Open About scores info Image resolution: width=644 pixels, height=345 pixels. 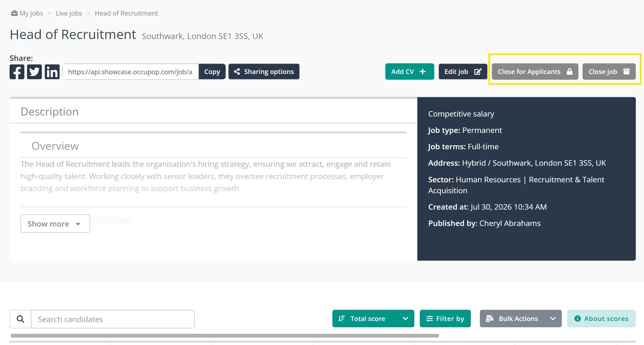click(601, 319)
